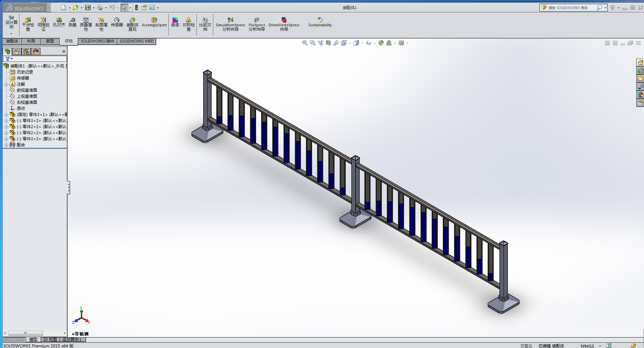Expand the 零件3<2> component node
Viewport: 644px width, 348px height.
tap(6, 121)
